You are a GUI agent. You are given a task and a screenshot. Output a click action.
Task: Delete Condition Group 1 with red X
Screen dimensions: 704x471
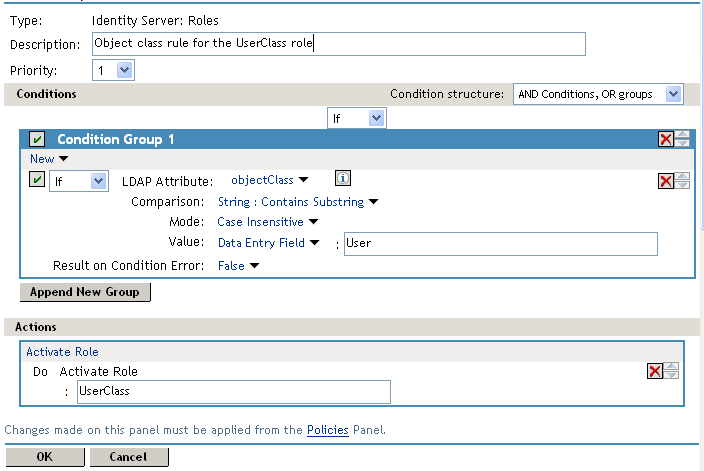[666, 140]
